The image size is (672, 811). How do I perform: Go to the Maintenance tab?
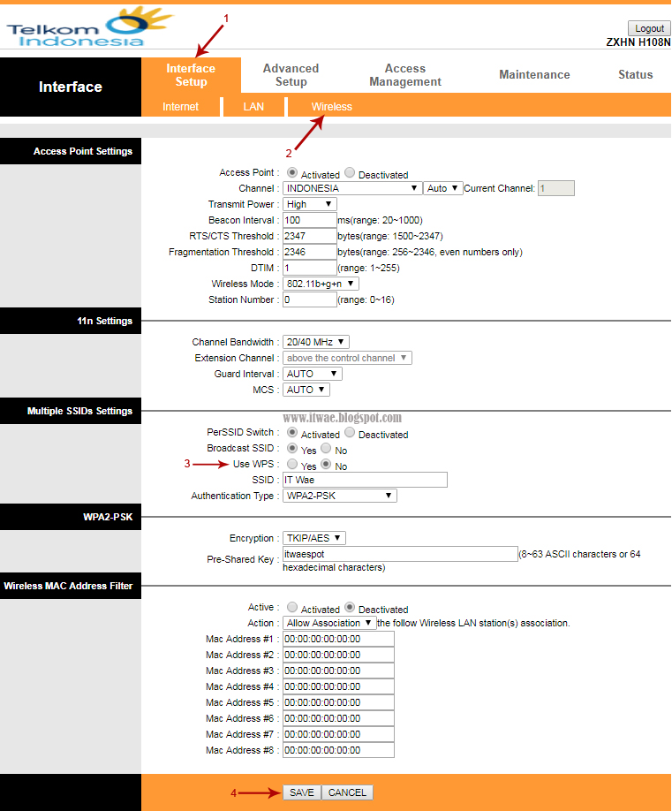pyautogui.click(x=534, y=74)
